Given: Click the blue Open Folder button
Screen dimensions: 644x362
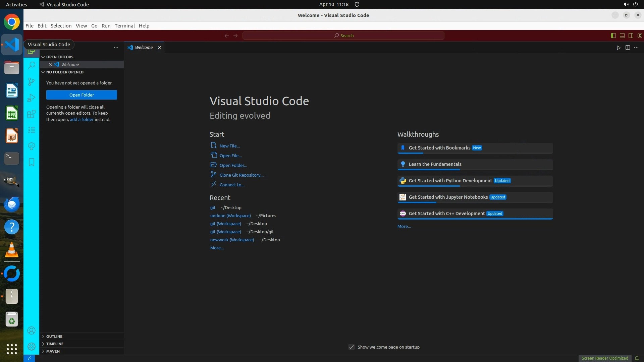Looking at the screenshot, I should coord(82,95).
